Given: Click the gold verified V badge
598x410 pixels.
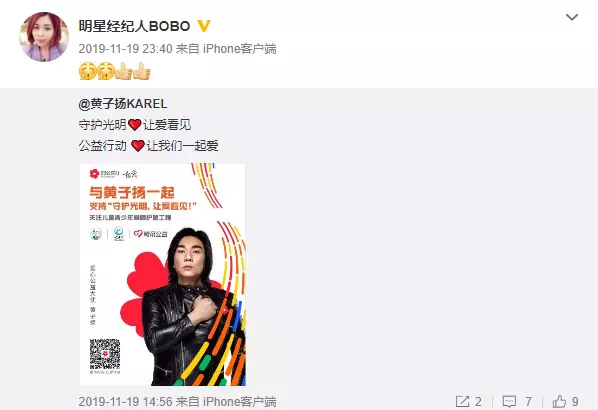Looking at the screenshot, I should coord(204,26).
